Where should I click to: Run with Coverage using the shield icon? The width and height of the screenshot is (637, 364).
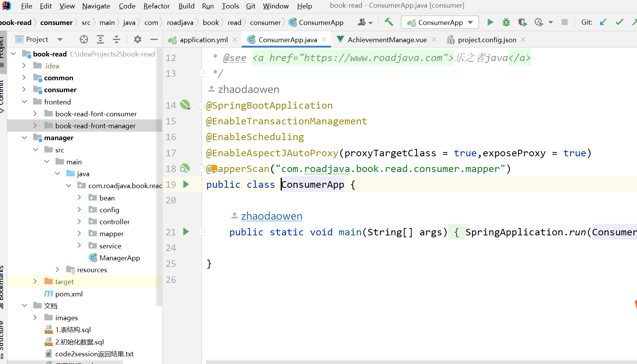522,22
